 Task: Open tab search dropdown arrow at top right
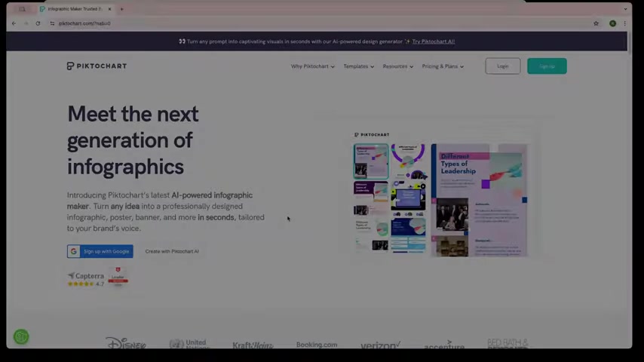point(625,9)
